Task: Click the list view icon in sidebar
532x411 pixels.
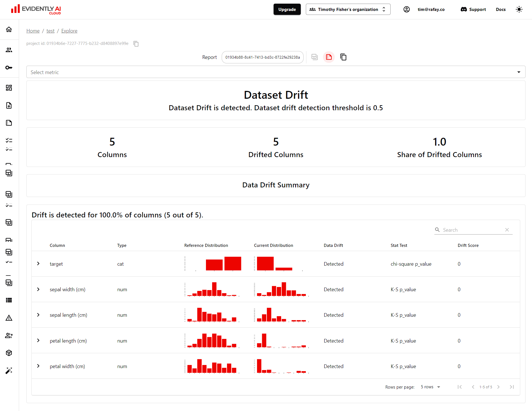Action: [9, 300]
